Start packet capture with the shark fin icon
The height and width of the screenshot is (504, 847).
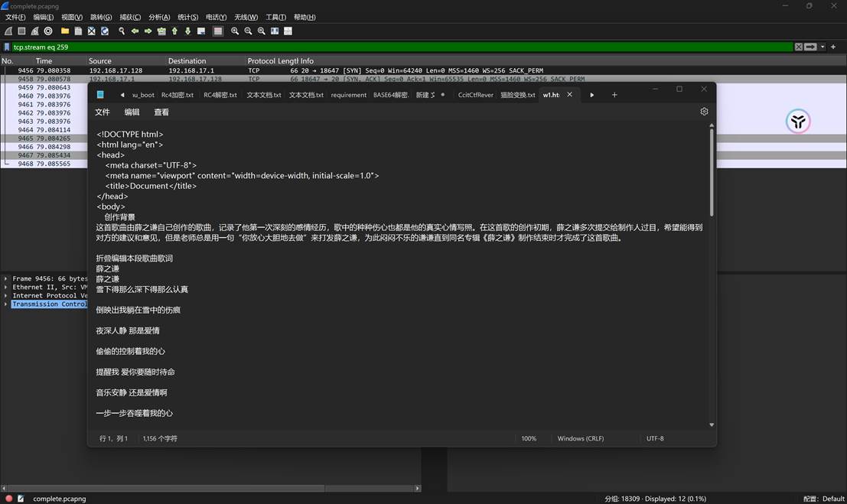pyautogui.click(x=8, y=31)
